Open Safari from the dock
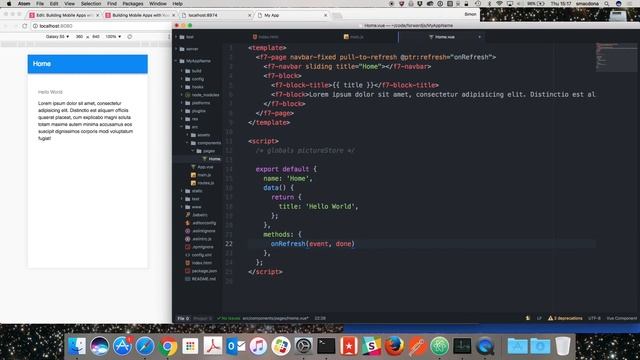This screenshot has width=640, height=360. pyautogui.click(x=145, y=346)
